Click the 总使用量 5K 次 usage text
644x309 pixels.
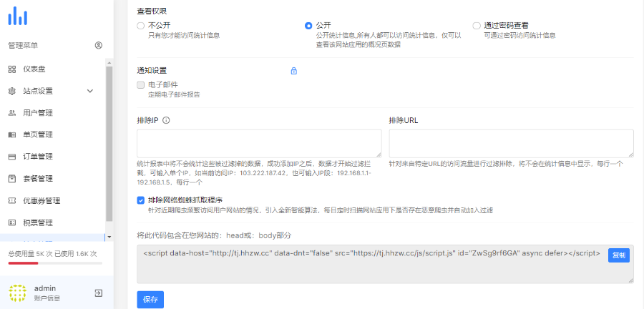click(29, 254)
